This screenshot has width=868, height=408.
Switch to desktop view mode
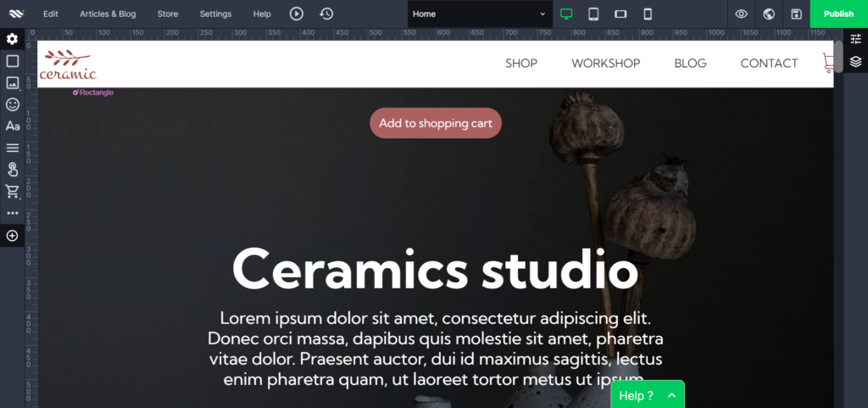[x=565, y=14]
